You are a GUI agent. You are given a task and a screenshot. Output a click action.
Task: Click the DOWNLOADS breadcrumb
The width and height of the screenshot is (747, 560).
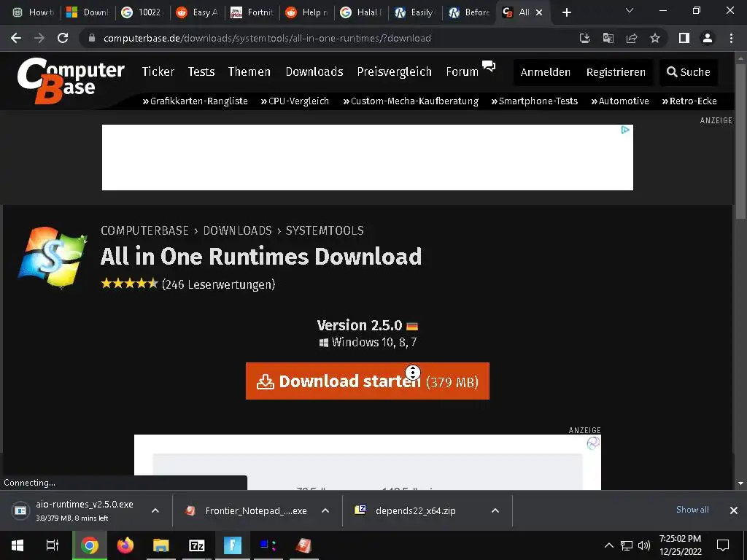238,230
